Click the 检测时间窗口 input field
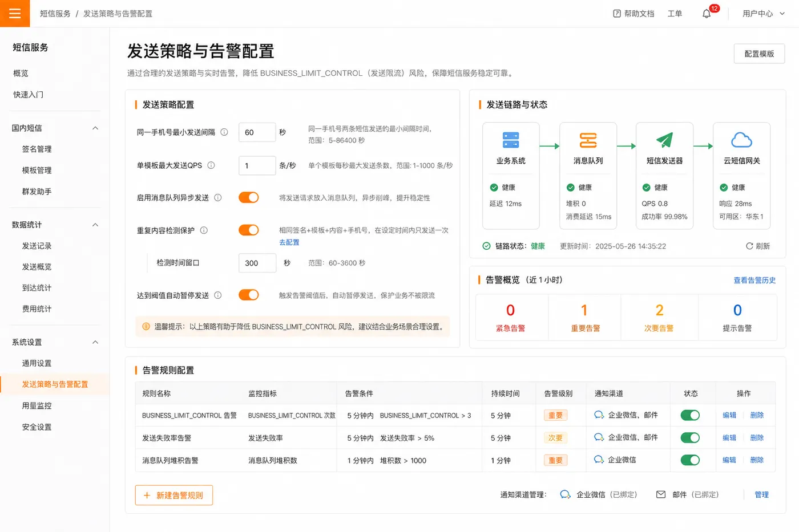This screenshot has height=532, width=799. 257,263
